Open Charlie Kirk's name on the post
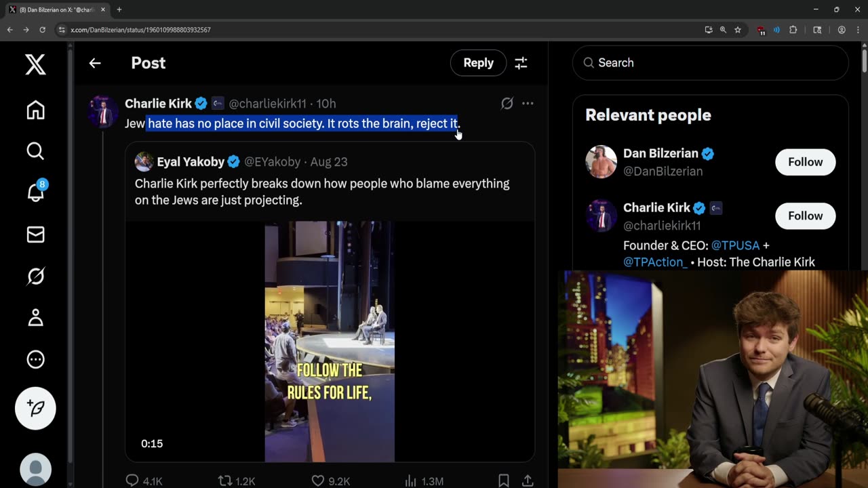This screenshot has width=868, height=488. pyautogui.click(x=158, y=104)
